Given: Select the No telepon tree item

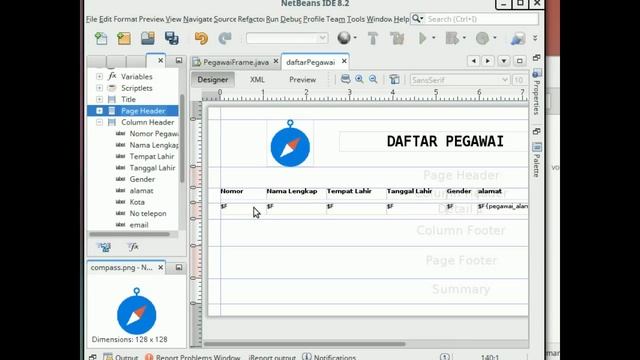Looking at the screenshot, I should 148,213.
